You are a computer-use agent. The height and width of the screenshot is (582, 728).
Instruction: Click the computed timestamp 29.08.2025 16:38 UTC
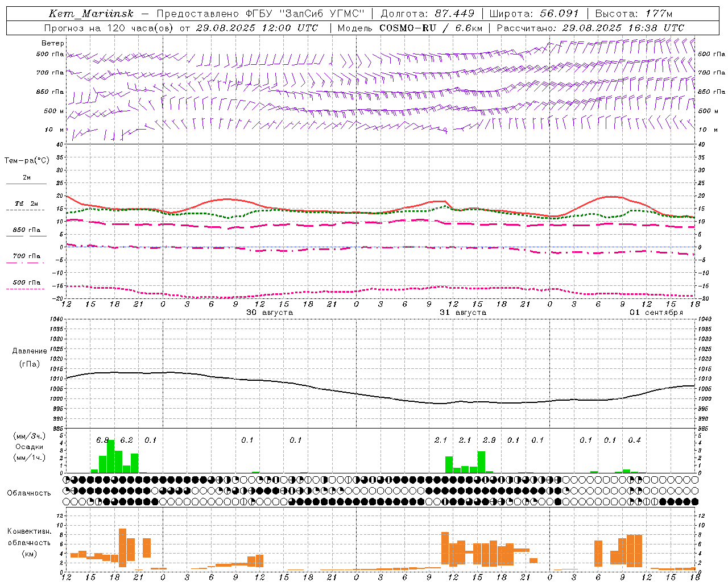pyautogui.click(x=623, y=28)
